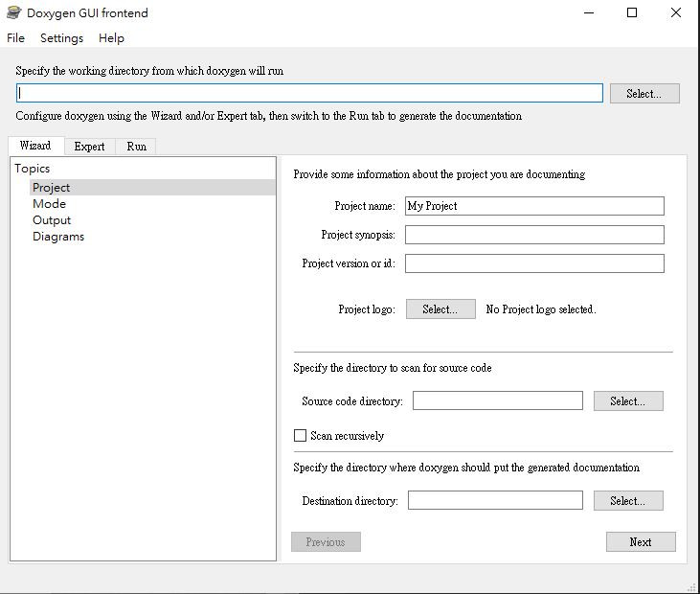Focus the working directory input field
Screen dimensions: 700x594
tap(309, 93)
